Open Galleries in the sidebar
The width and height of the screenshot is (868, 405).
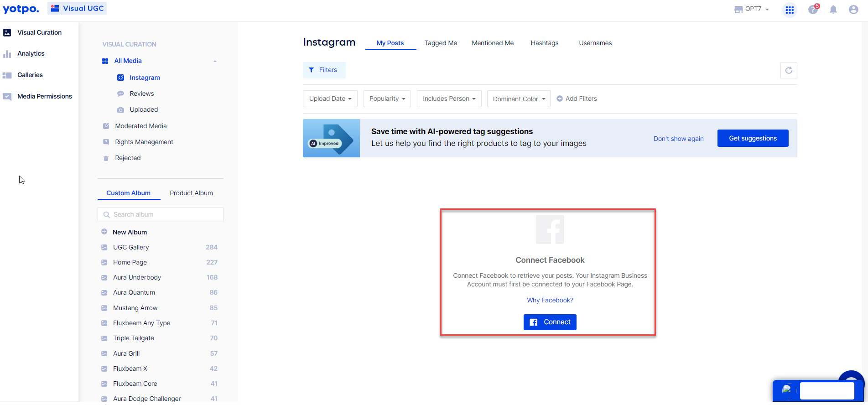(30, 75)
